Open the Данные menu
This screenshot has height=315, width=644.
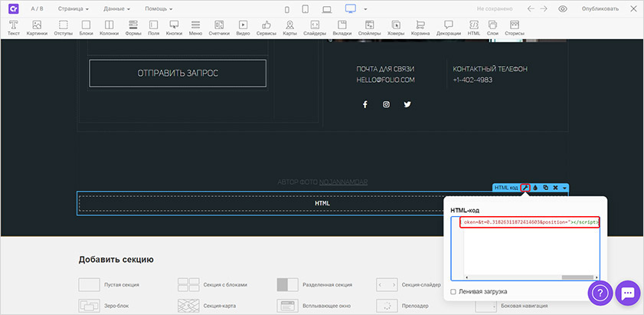point(116,8)
